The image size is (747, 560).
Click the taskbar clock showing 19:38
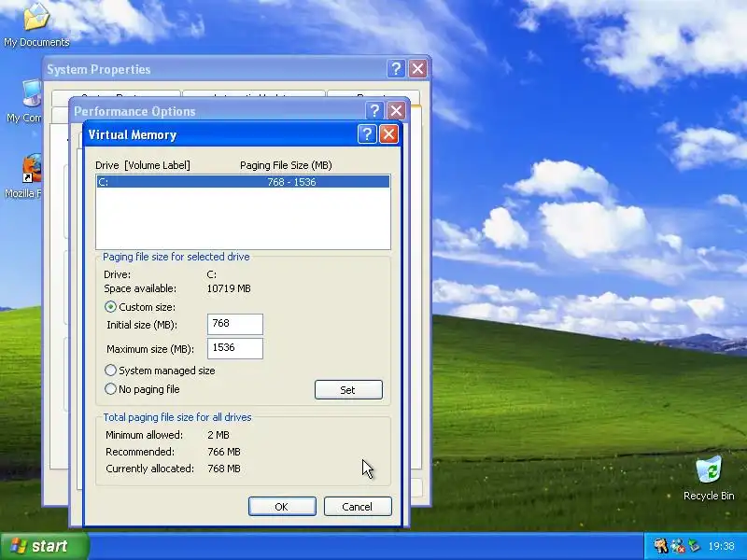[721, 546]
